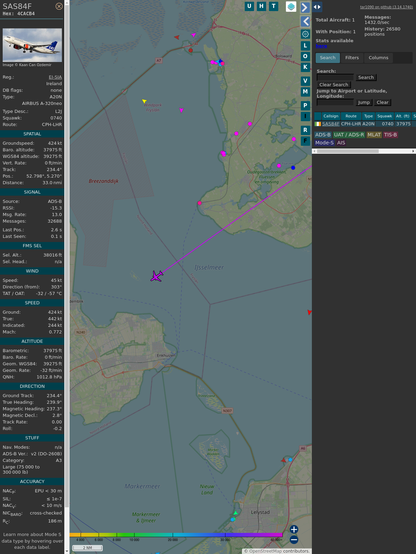Click the Search text field
Viewport: 416px width, 554px height.
[x=335, y=77]
